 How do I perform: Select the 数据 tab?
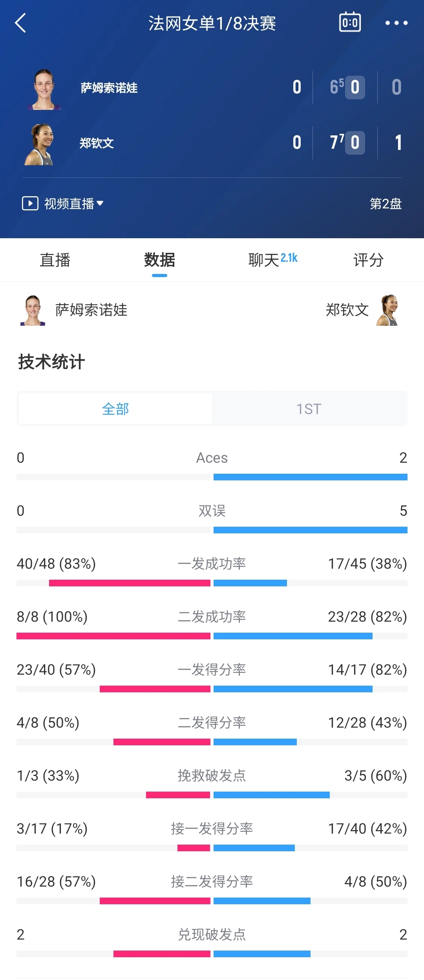tap(159, 260)
